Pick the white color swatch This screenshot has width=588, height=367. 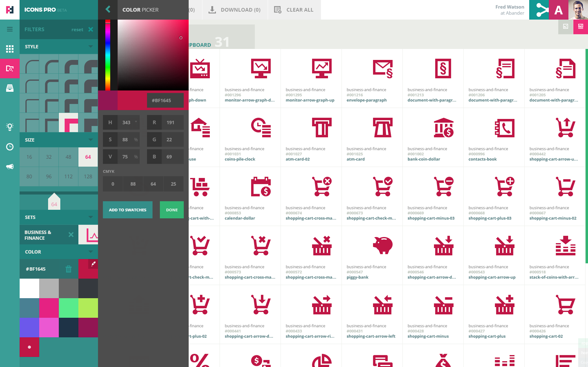point(29,288)
